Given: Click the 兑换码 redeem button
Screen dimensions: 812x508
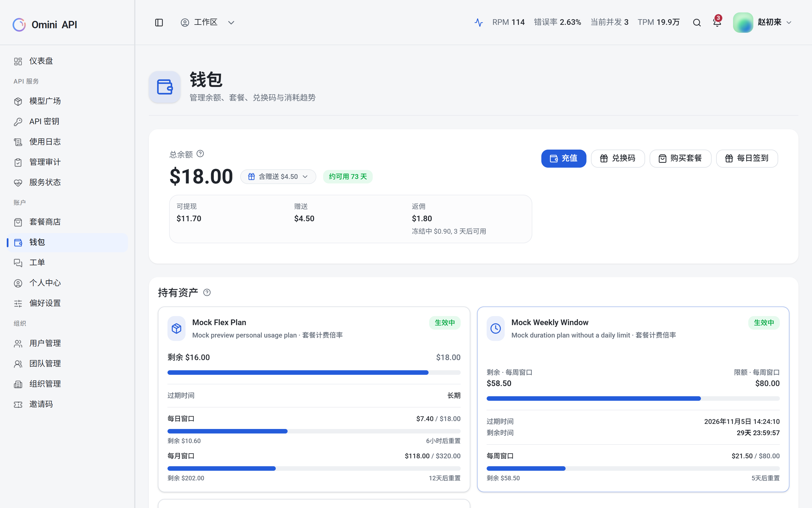Looking at the screenshot, I should coord(618,158).
